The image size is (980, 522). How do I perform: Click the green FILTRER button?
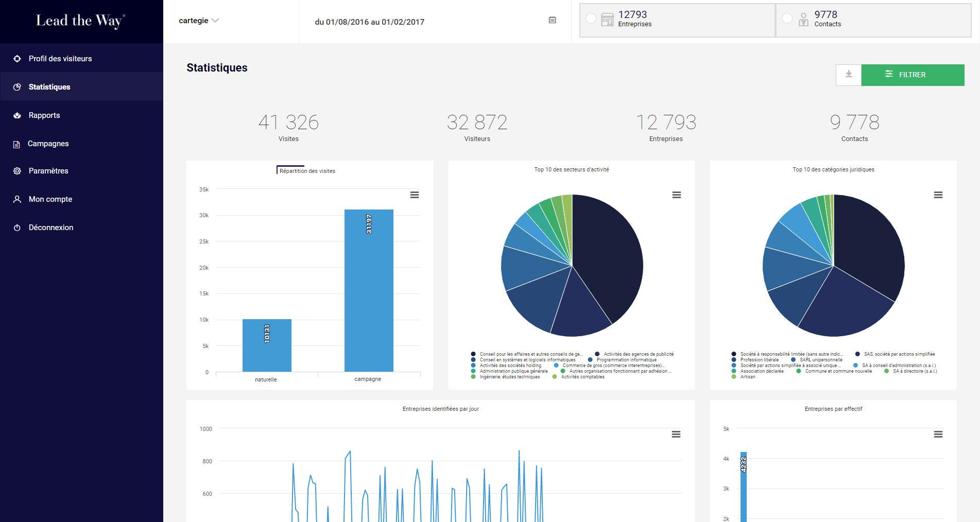(x=913, y=75)
